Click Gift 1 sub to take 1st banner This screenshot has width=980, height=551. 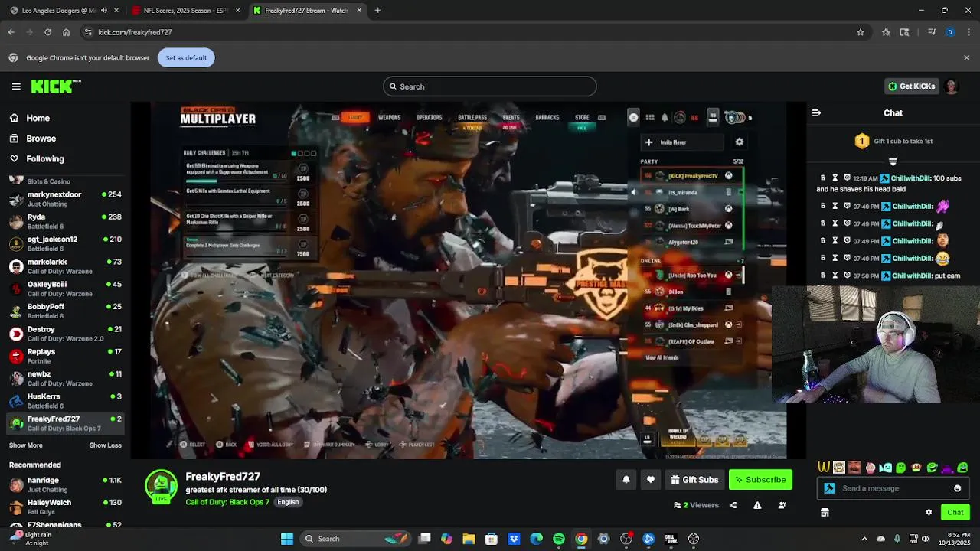(893, 141)
